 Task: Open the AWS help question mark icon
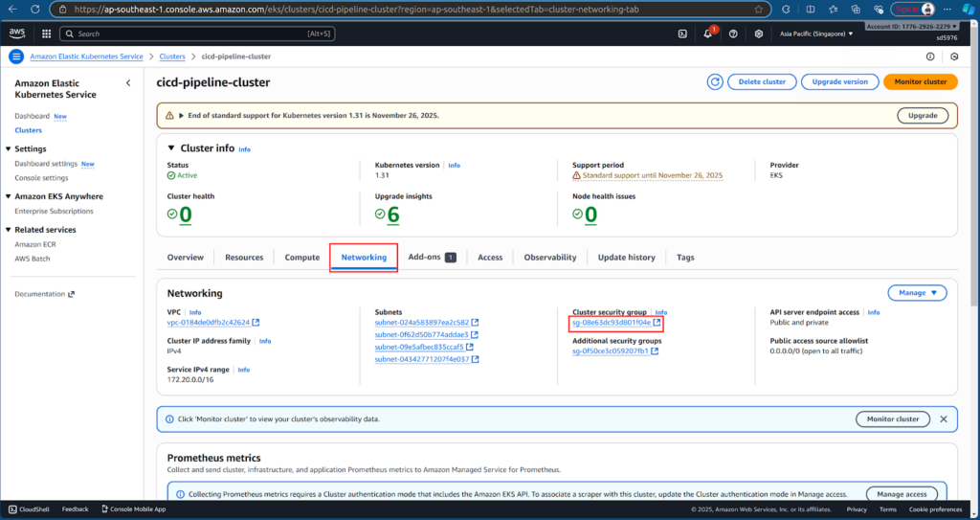click(x=733, y=34)
